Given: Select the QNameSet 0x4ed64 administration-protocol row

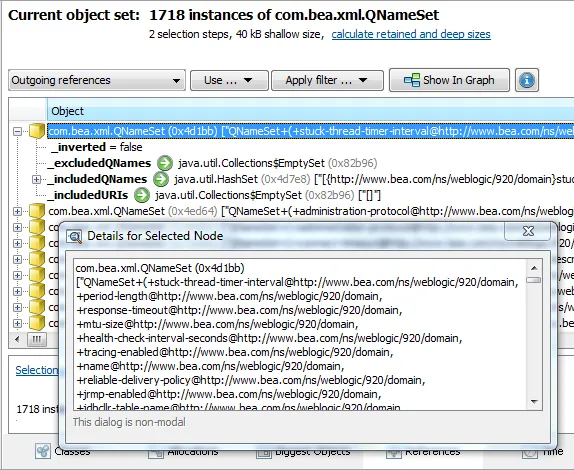Looking at the screenshot, I should 310,211.
